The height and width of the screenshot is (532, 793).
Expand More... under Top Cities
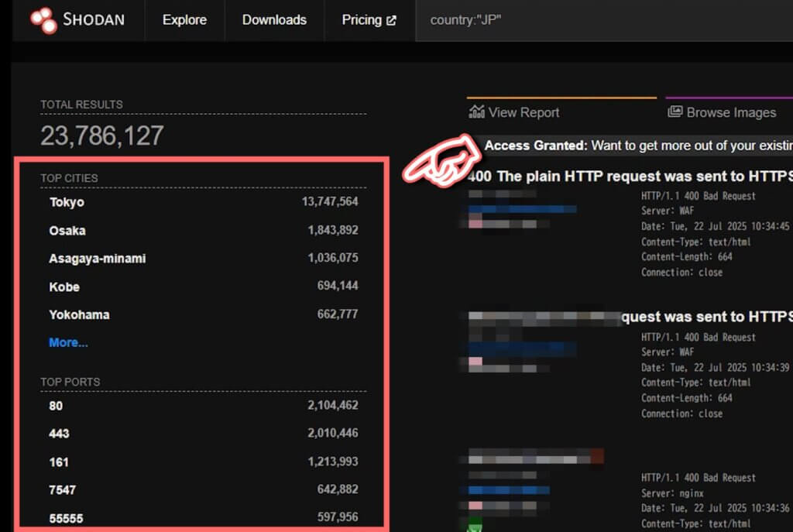pos(67,342)
